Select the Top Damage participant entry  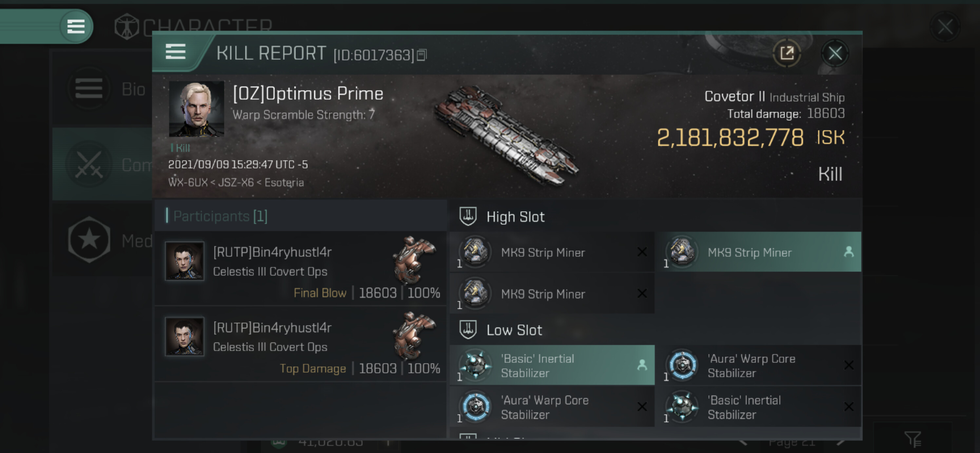click(x=301, y=344)
